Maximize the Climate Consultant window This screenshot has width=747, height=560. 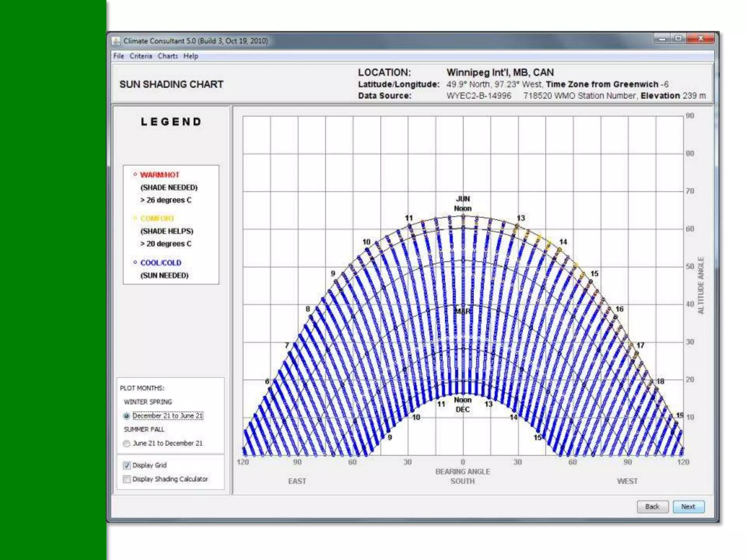678,39
